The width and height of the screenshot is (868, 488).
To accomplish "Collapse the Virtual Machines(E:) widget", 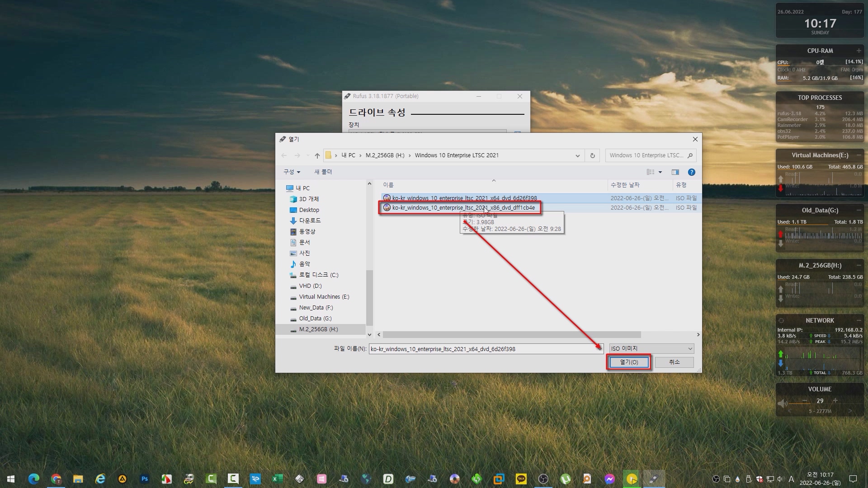I will [x=859, y=155].
